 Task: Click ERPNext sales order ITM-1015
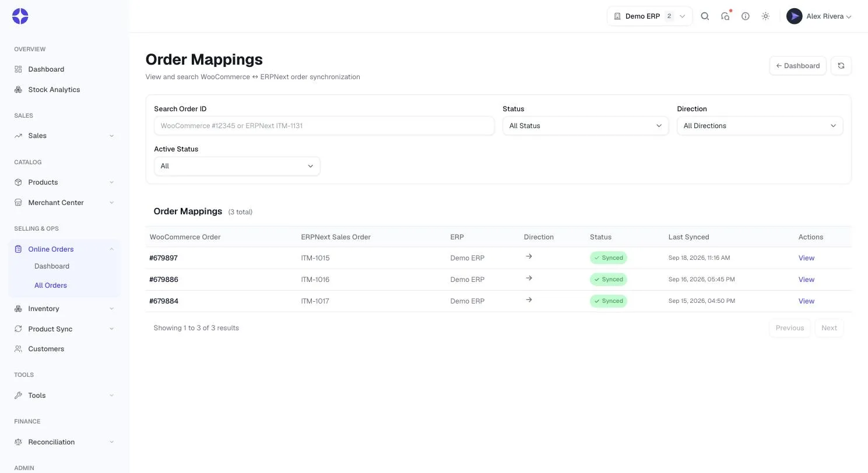(x=315, y=258)
